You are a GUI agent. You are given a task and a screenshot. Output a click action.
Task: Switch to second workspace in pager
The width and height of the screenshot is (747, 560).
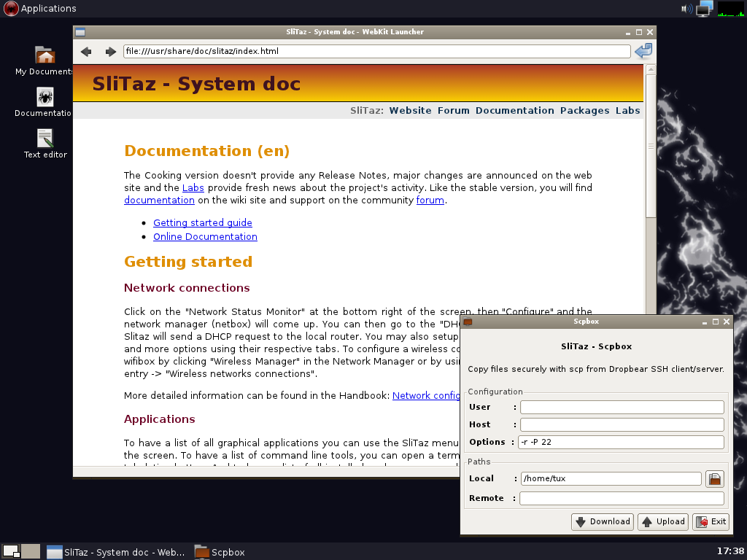31,551
